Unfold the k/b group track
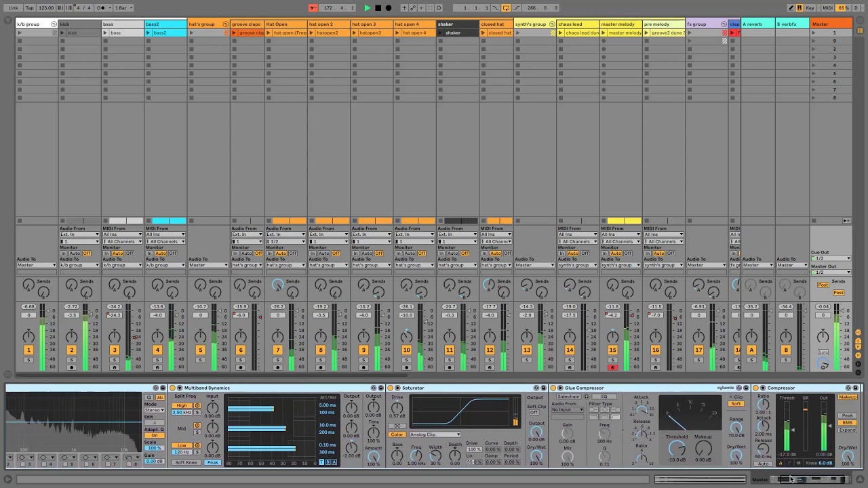 pyautogui.click(x=54, y=24)
